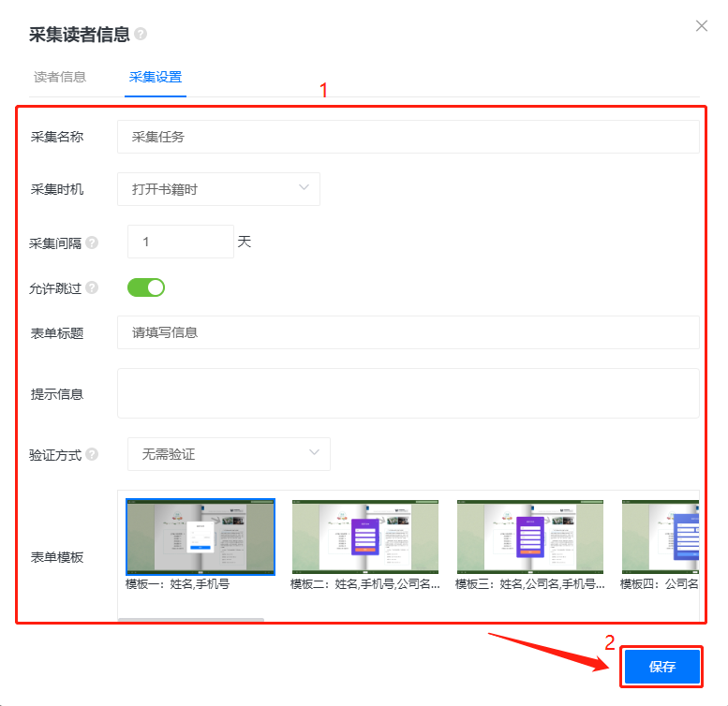
Task: Select template 模板一 thumbnail
Action: point(201,537)
